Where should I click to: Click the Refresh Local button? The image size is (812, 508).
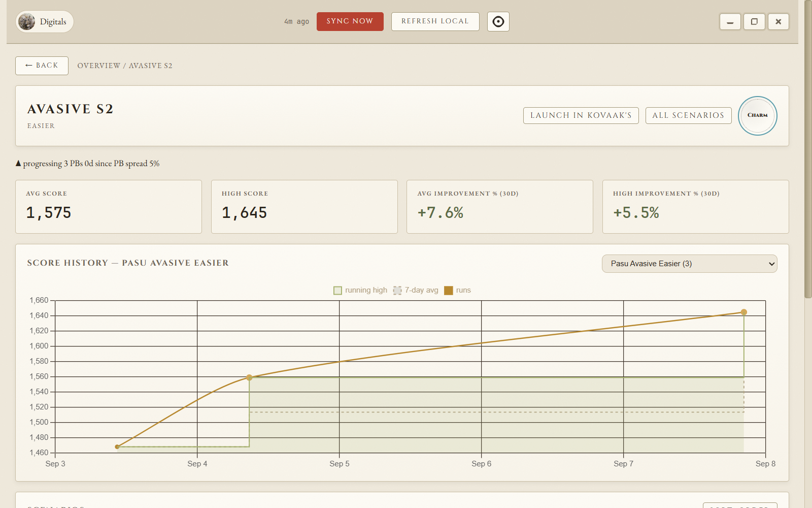[x=435, y=21]
